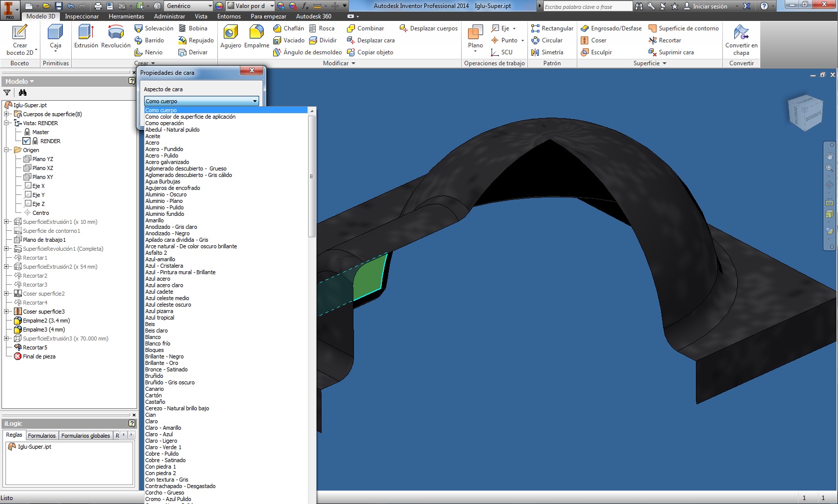838x504 pixels.
Task: Select the Rectangular pattern tool
Action: click(552, 28)
